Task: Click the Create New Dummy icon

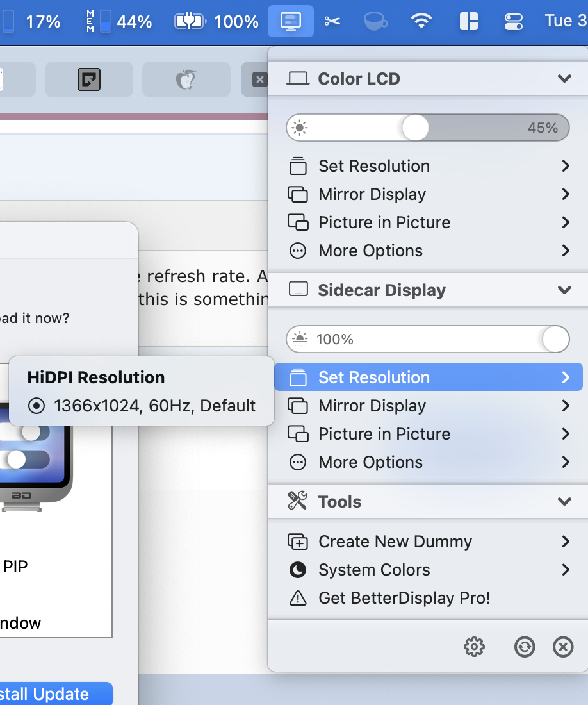Action: click(298, 542)
